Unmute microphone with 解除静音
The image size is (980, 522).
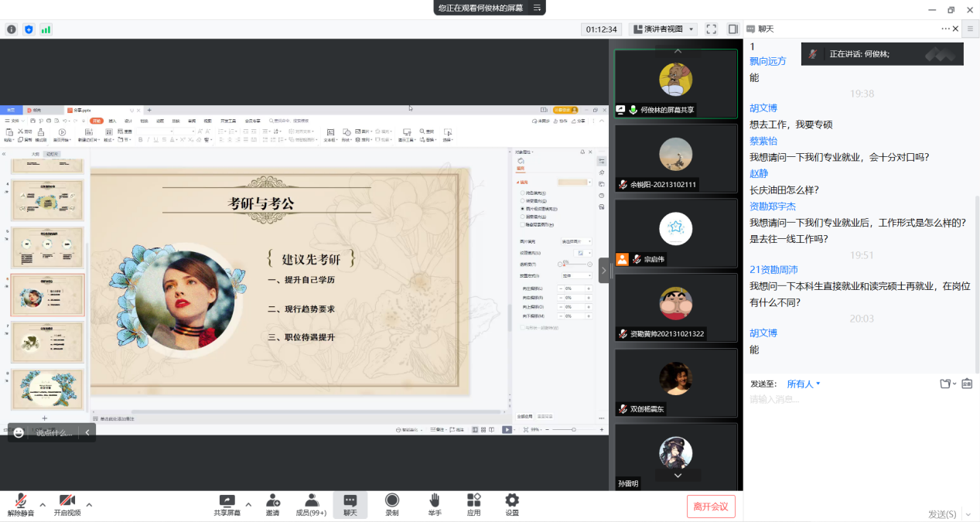pos(21,501)
